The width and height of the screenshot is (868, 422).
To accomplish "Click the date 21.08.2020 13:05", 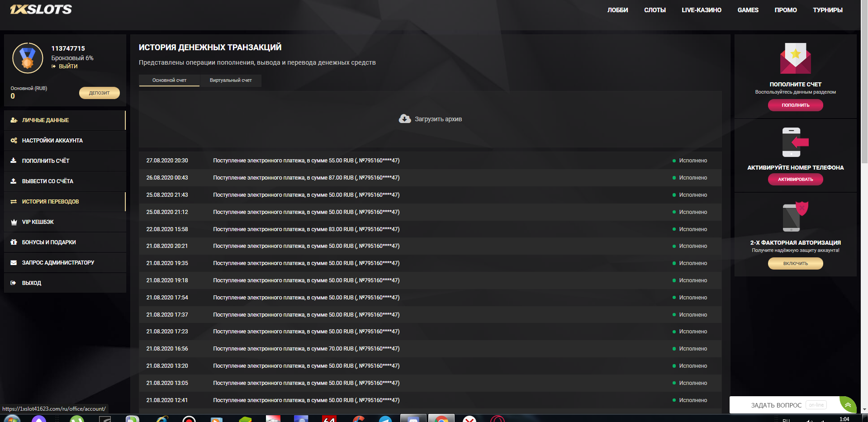I will coord(167,383).
